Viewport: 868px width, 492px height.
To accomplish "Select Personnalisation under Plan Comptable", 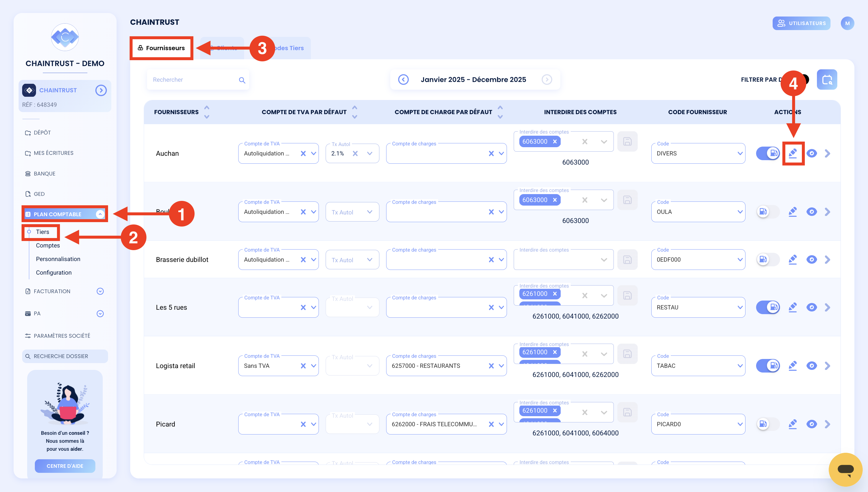I will (x=58, y=259).
